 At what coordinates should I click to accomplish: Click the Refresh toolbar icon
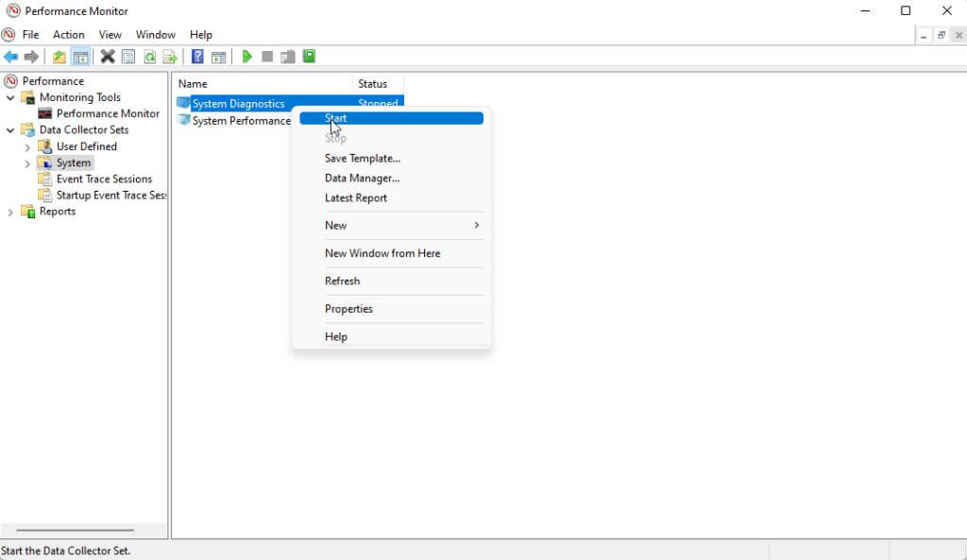[x=149, y=57]
